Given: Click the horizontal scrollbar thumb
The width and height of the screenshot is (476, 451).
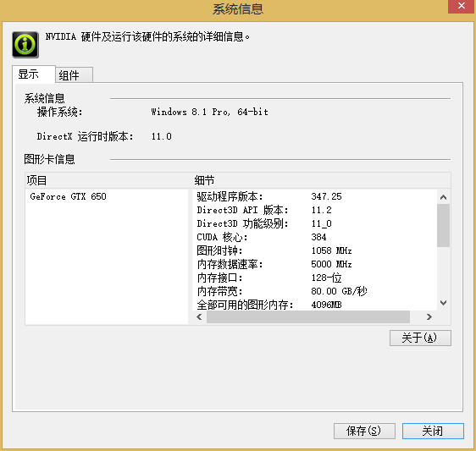Looking at the screenshot, I should coord(308,317).
